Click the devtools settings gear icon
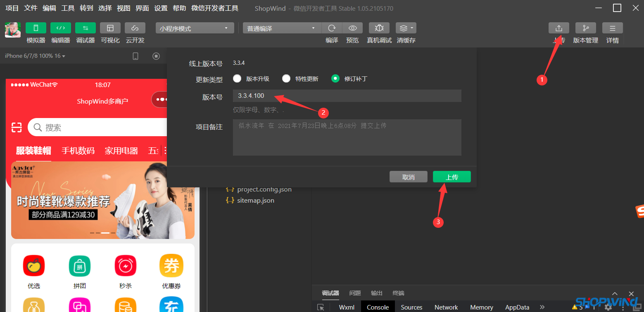This screenshot has height=312, width=644. (x=608, y=307)
